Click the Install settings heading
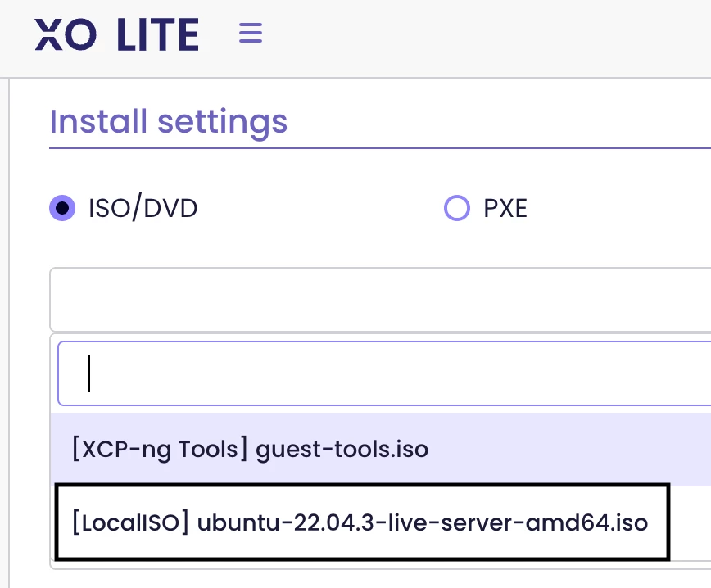 point(168,121)
